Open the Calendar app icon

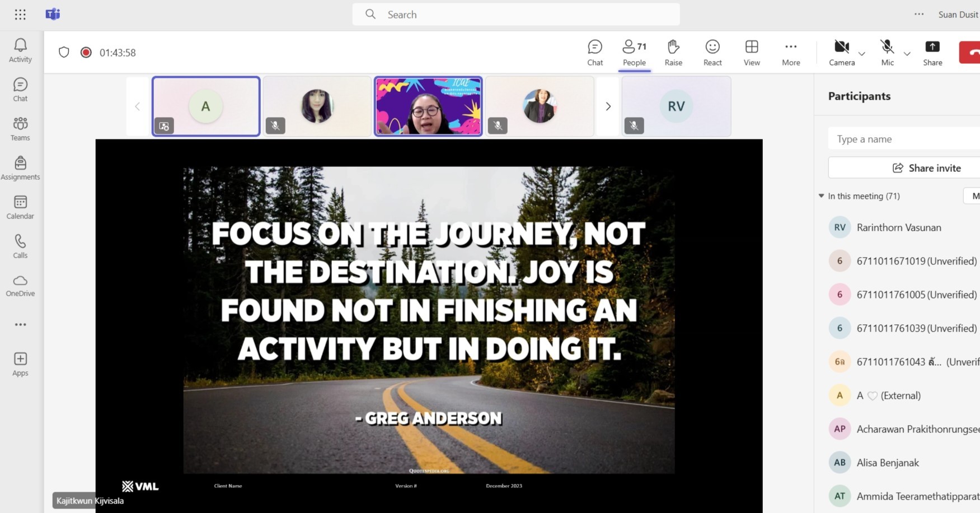tap(20, 207)
